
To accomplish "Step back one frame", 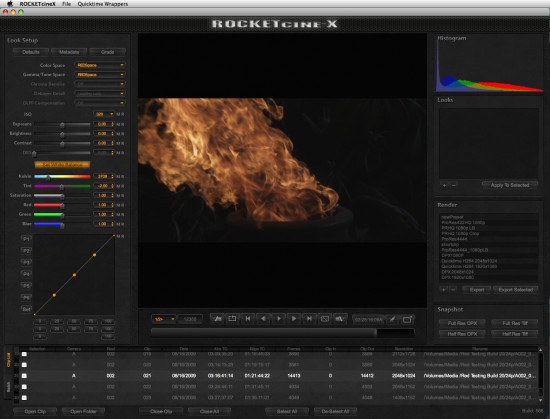I will [263, 319].
